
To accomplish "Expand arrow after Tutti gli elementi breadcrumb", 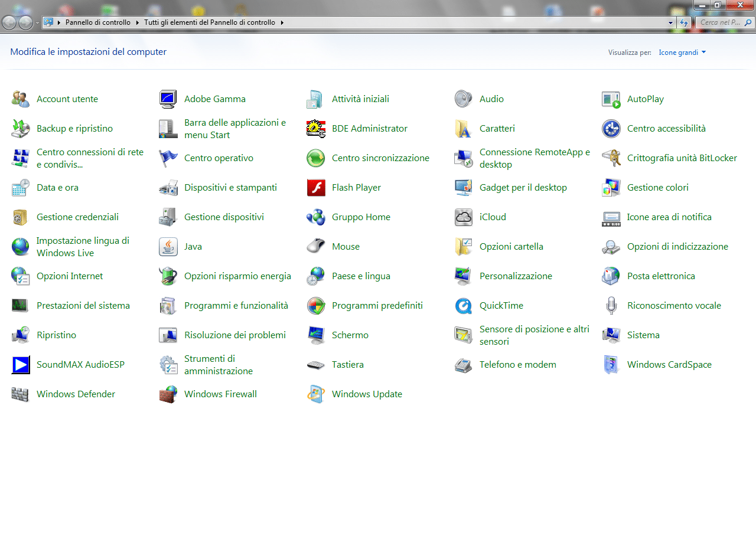I will coord(282,22).
